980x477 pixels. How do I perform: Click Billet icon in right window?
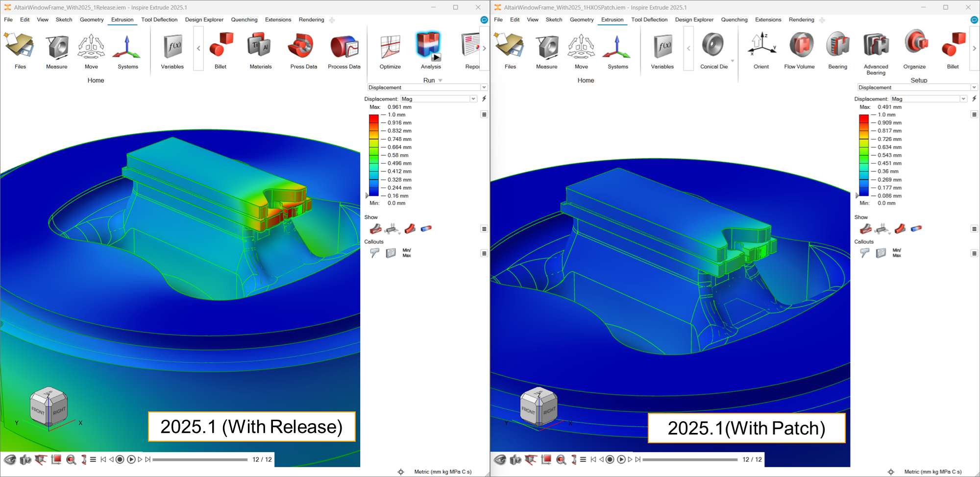pyautogui.click(x=953, y=50)
